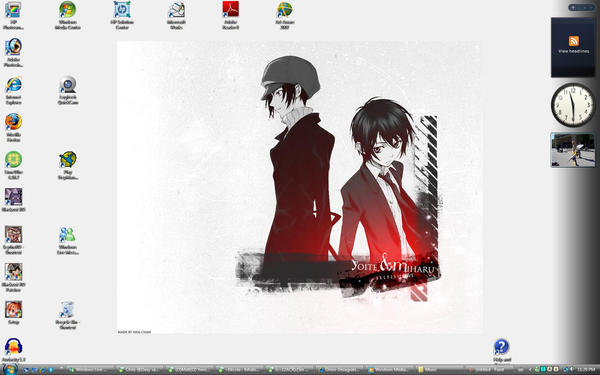Click the slideshow photo gadget in the sidebar

573,150
